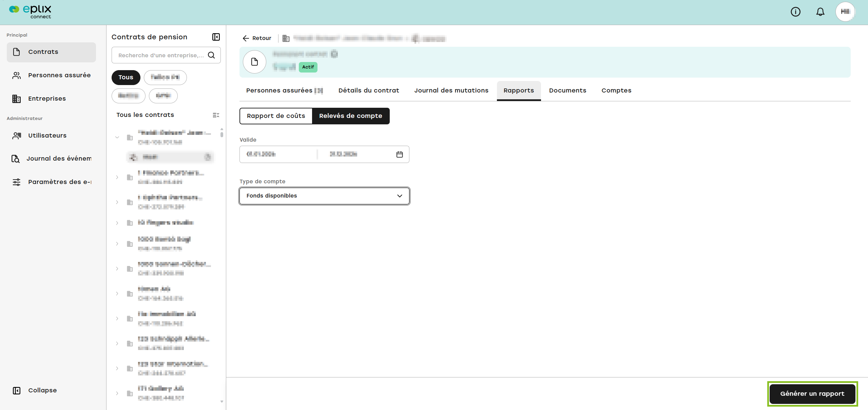Go to Contrats in sidebar
This screenshot has width=868, height=410.
point(51,52)
